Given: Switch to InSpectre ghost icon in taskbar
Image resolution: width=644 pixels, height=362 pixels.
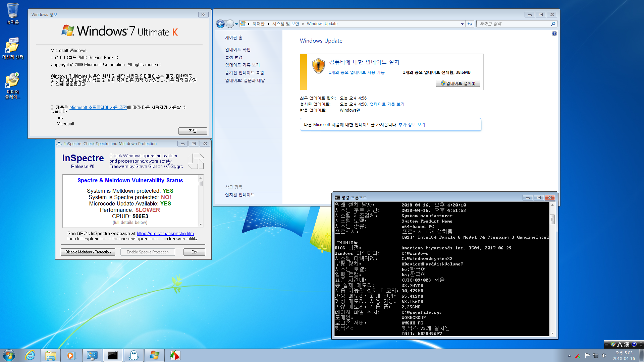Looking at the screenshot, I should click(x=133, y=355).
